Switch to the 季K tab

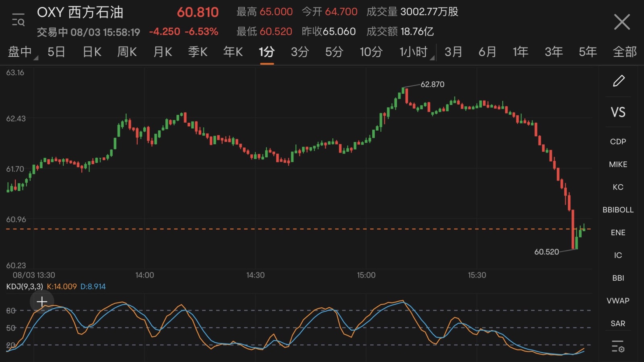coord(198,52)
